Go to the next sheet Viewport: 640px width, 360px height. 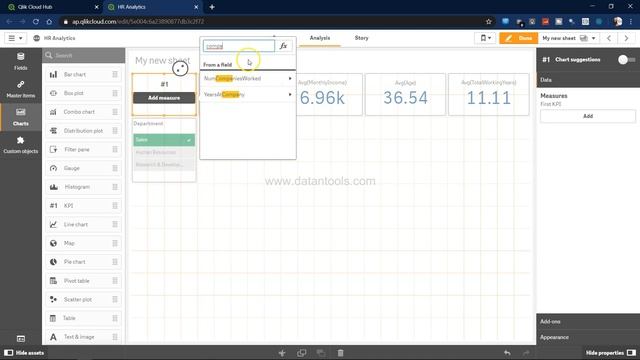626,38
